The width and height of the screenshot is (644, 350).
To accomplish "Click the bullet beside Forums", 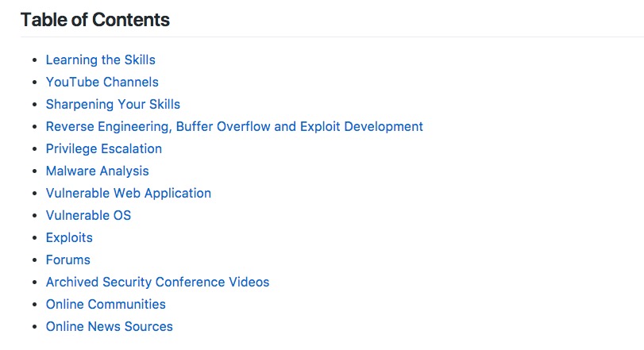I will point(34,260).
